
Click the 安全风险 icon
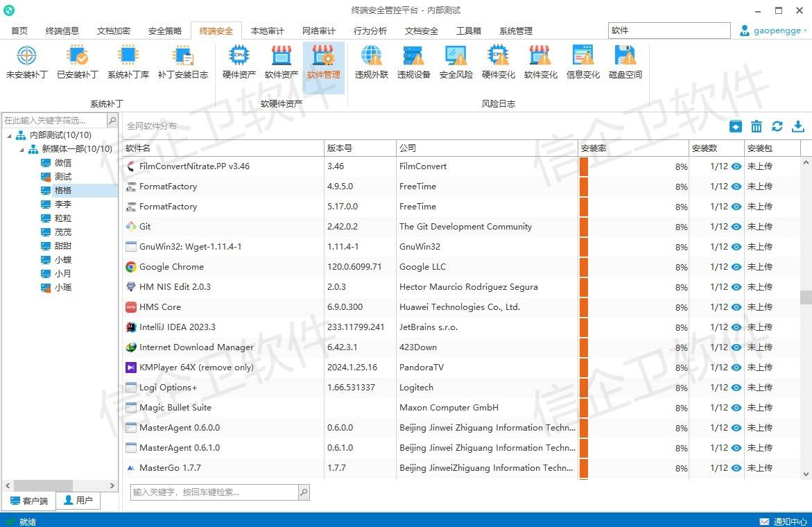(456, 62)
